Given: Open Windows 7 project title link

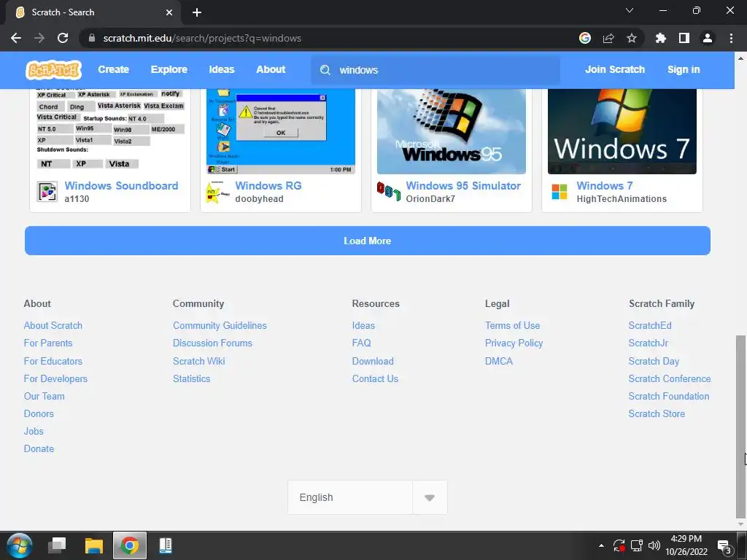Looking at the screenshot, I should (x=605, y=186).
